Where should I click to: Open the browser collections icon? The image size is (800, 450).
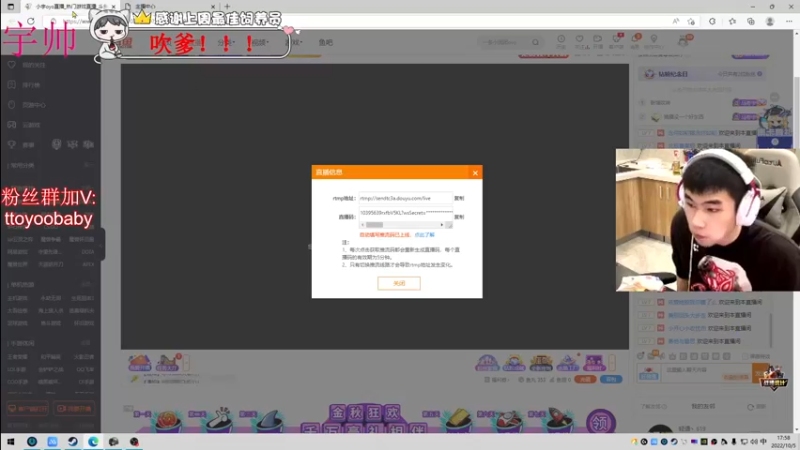[751, 21]
